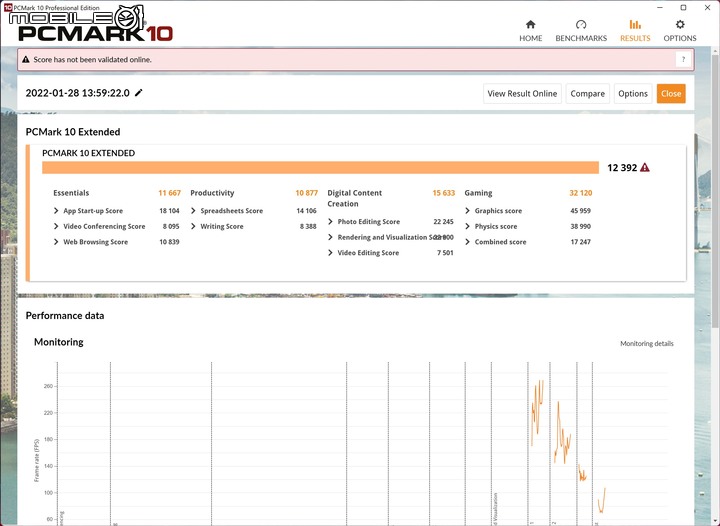Click Web Browsing value 10 839
The height and width of the screenshot is (526, 720).
[x=169, y=242]
